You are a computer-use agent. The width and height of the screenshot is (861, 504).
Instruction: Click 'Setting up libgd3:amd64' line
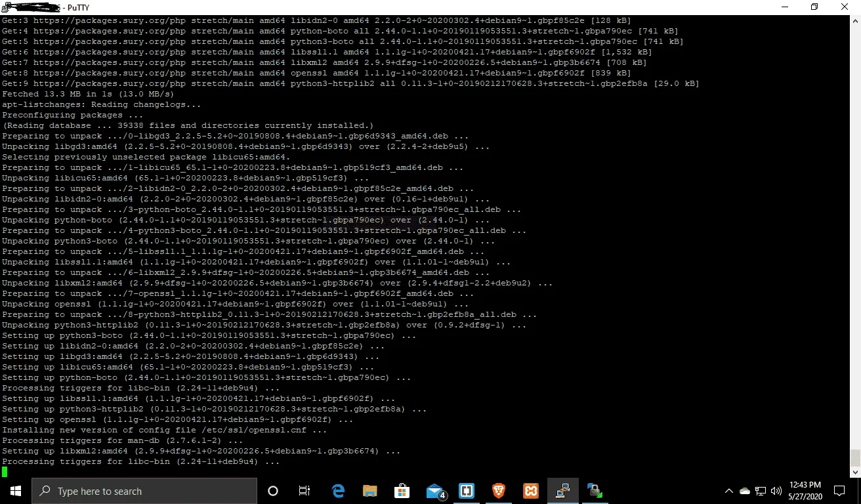pyautogui.click(x=191, y=356)
